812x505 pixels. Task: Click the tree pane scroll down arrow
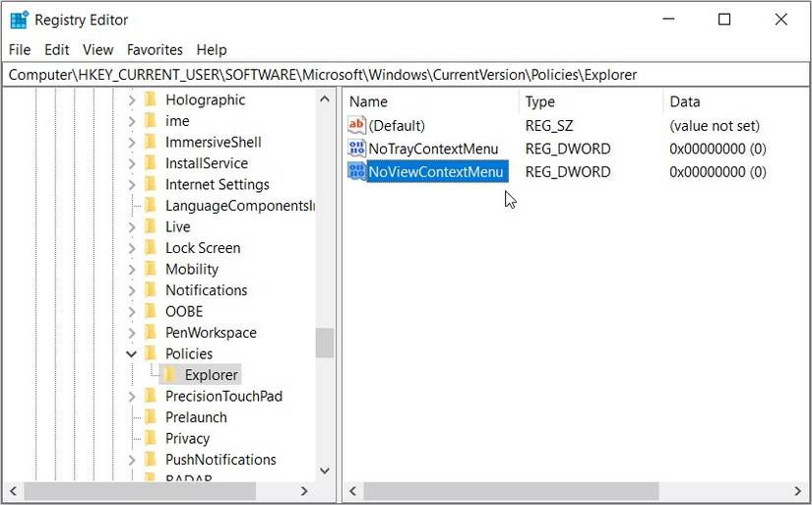(325, 471)
